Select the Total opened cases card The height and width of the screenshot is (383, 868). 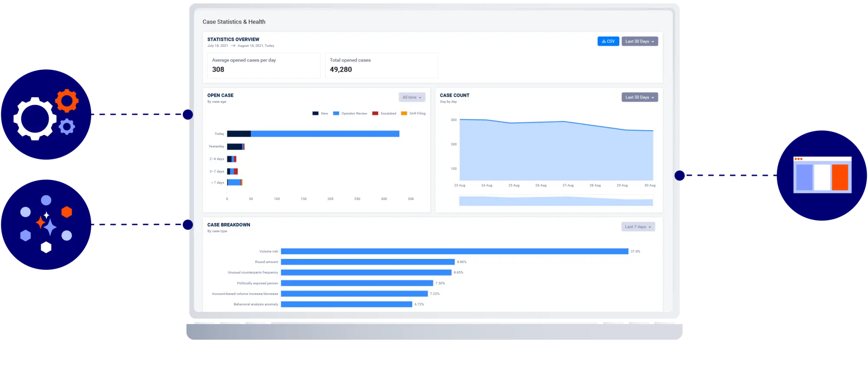click(x=381, y=65)
